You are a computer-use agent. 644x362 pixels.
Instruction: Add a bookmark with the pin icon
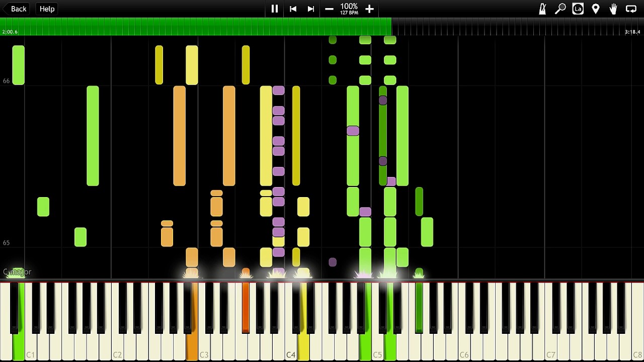pyautogui.click(x=596, y=9)
